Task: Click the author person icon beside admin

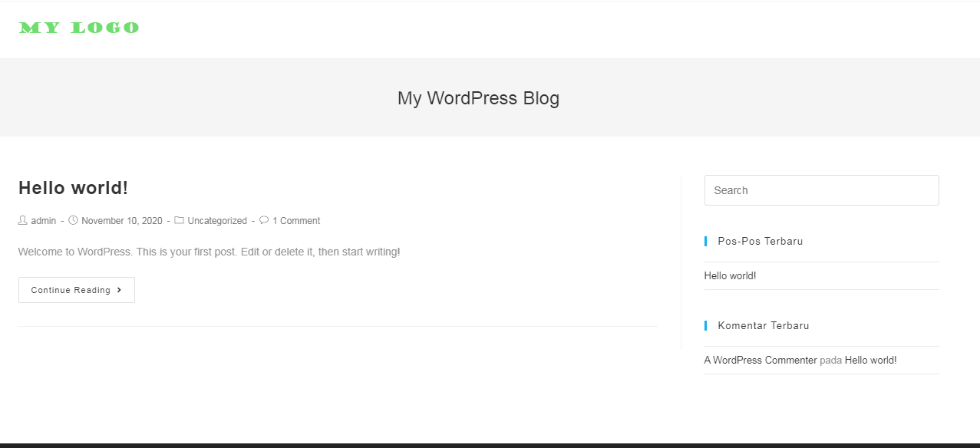Action: 22,220
